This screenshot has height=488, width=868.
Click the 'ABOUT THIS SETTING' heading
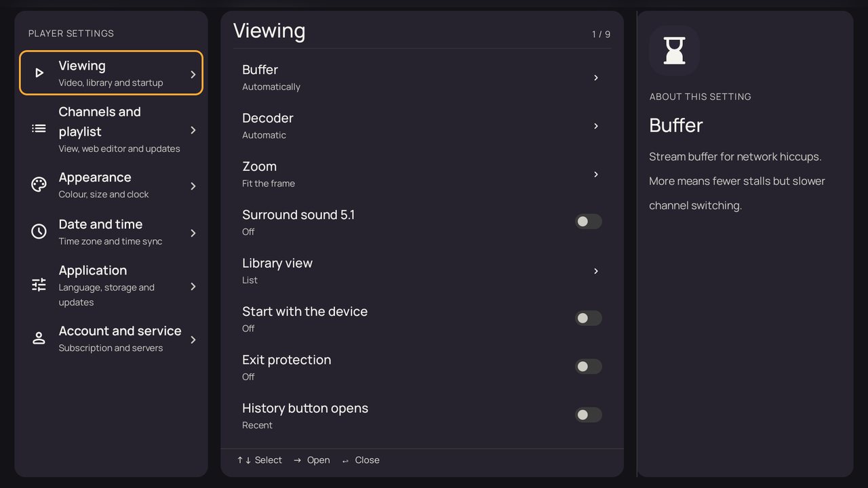click(x=700, y=97)
